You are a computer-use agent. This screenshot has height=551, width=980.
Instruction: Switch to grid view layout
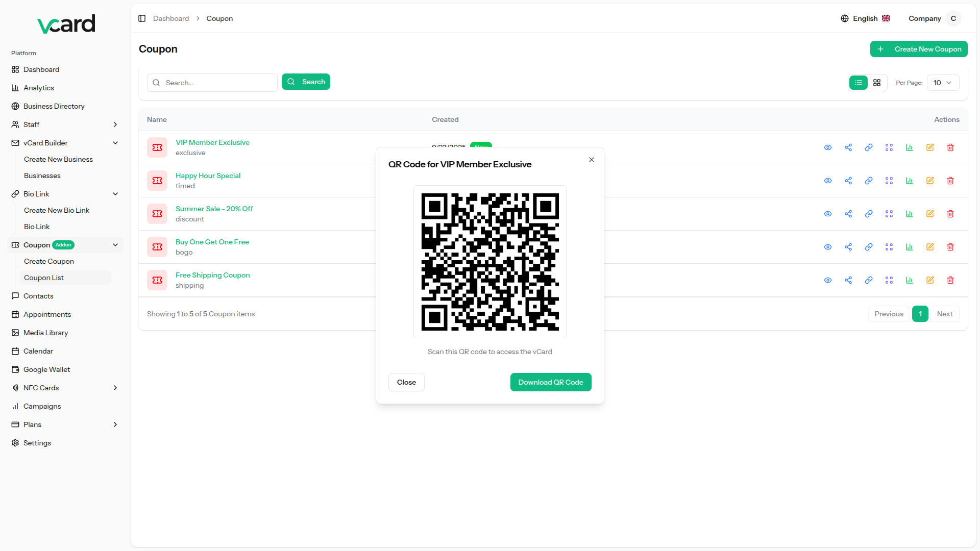point(877,83)
